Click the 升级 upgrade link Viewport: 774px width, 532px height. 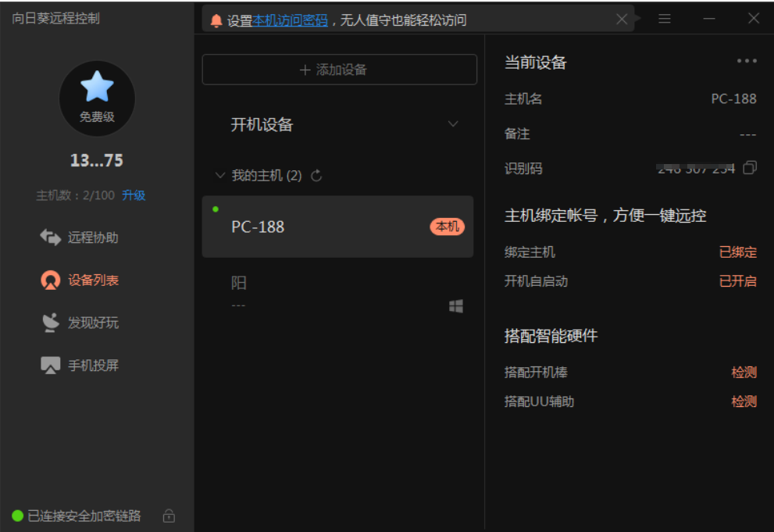point(134,195)
